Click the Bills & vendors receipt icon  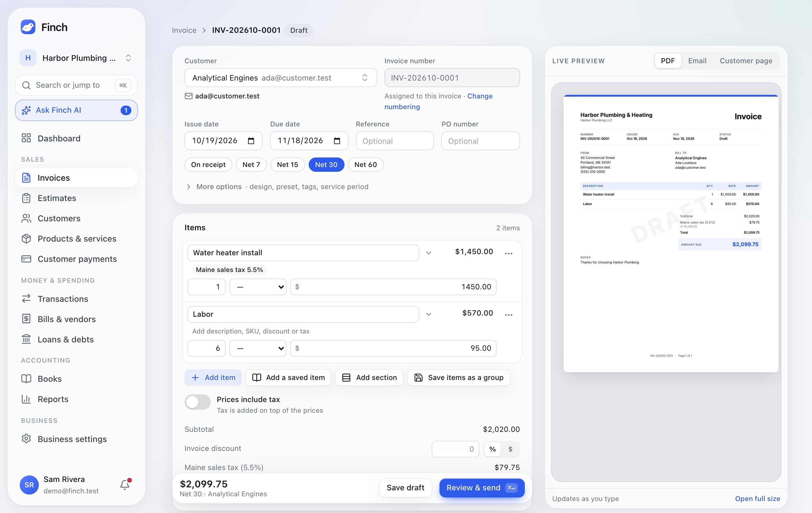[x=26, y=319]
